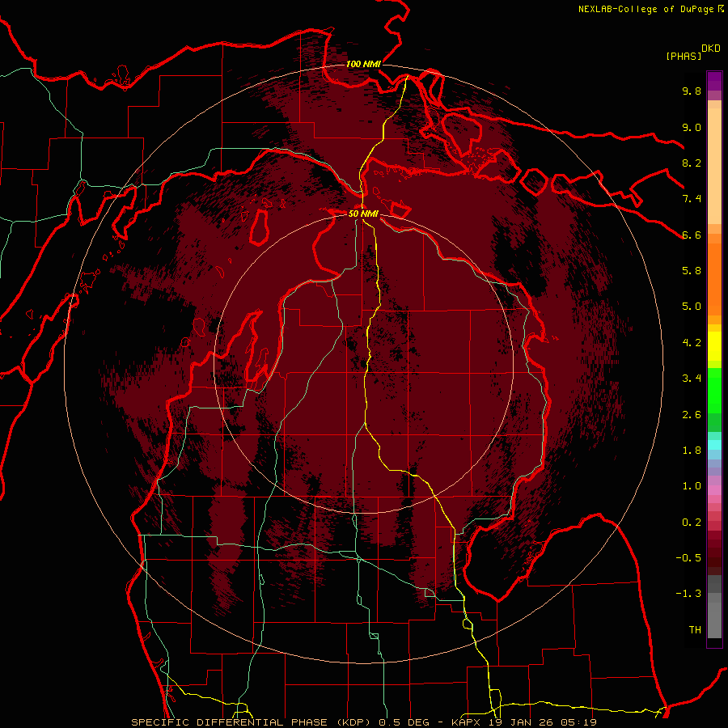Click the 1.8 value on color scale
The image size is (728, 728).
tap(692, 451)
